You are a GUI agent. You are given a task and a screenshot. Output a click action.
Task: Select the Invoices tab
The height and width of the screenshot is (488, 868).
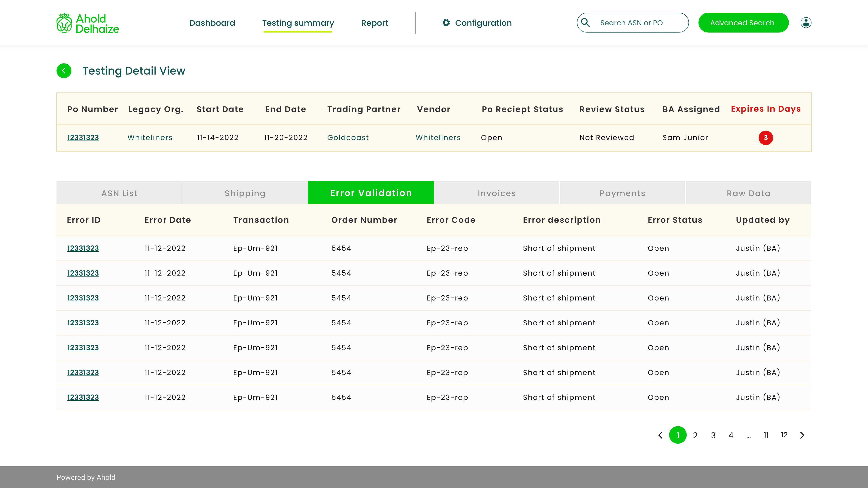point(497,193)
